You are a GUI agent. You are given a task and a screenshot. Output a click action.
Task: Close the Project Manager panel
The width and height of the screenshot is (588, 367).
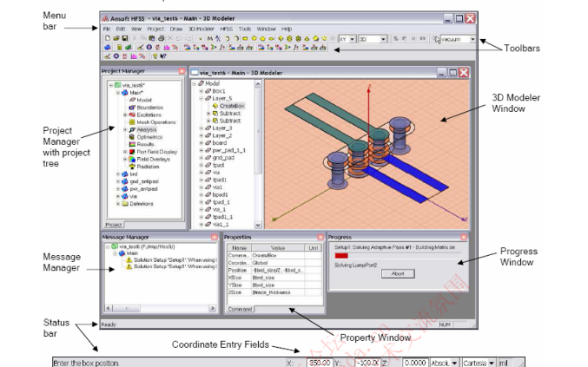click(x=182, y=71)
